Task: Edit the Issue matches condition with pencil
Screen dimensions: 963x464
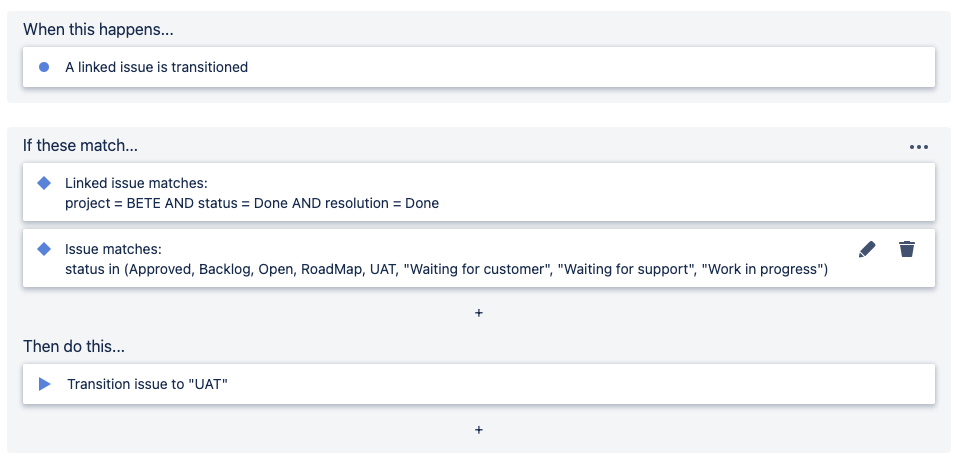Action: point(867,249)
